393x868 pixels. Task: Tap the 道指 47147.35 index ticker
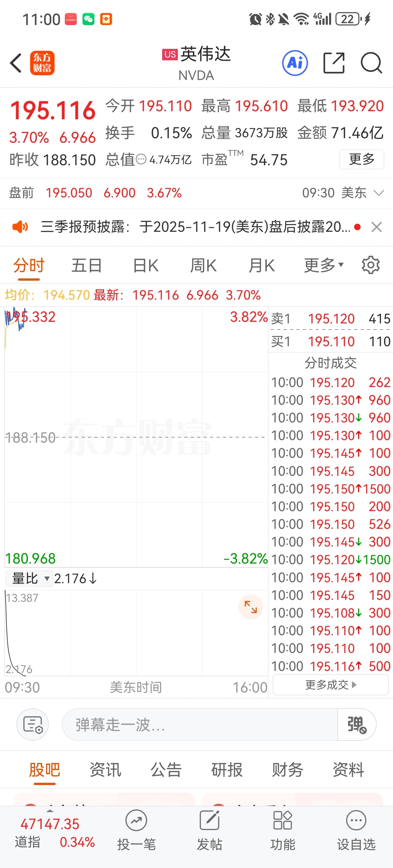pyautogui.click(x=50, y=824)
